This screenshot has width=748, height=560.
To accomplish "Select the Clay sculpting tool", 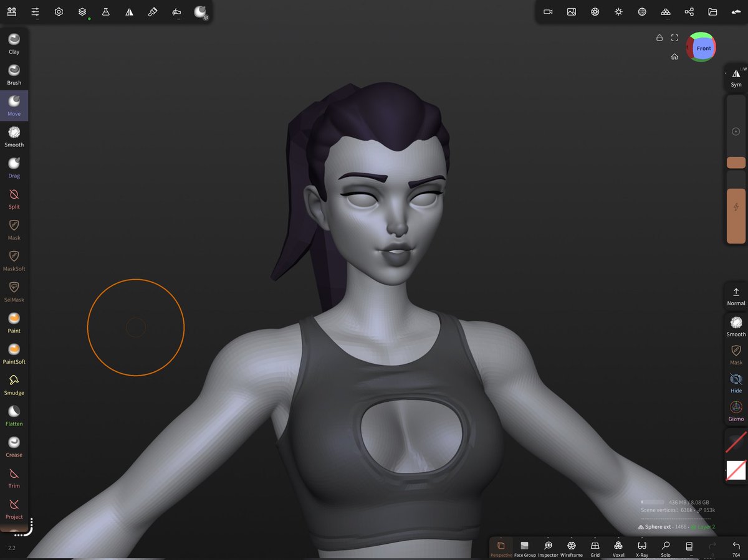I will click(x=14, y=42).
